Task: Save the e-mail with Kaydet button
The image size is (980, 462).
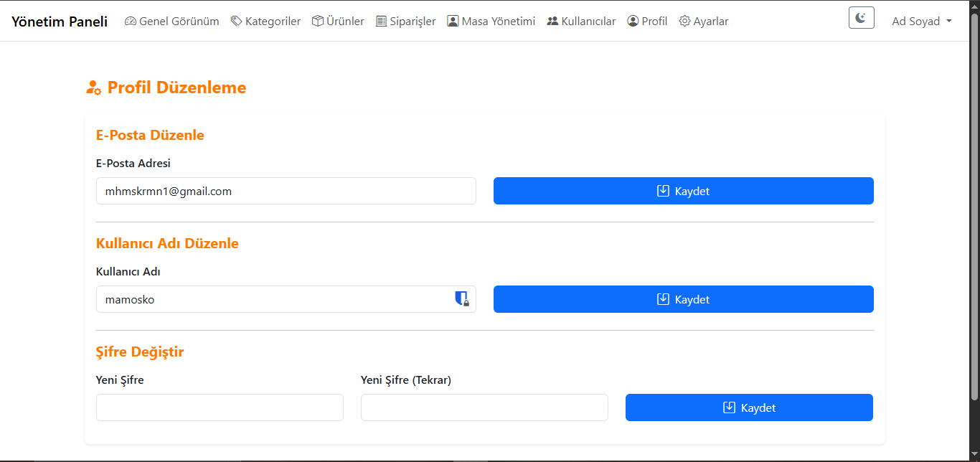Action: 683,191
